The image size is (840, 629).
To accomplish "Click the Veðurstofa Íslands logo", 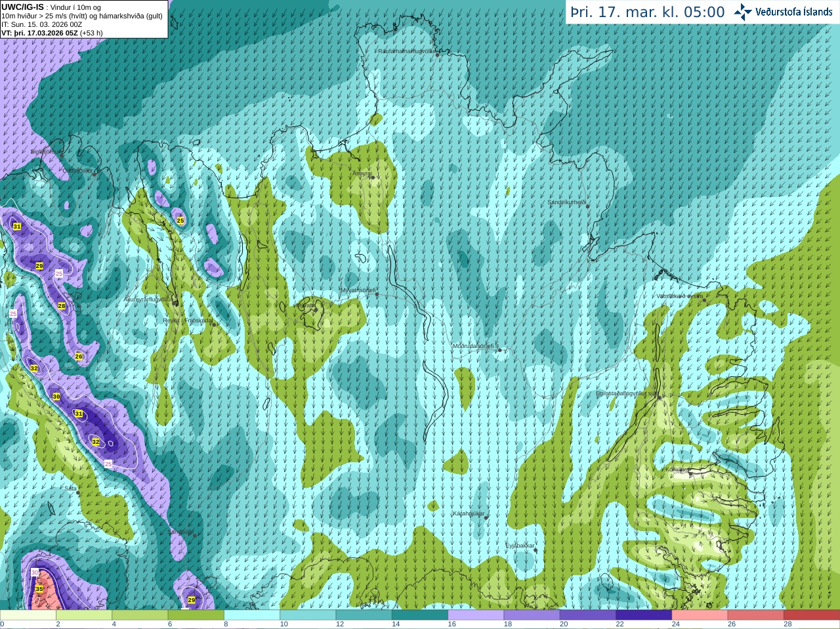I will coord(783,12).
